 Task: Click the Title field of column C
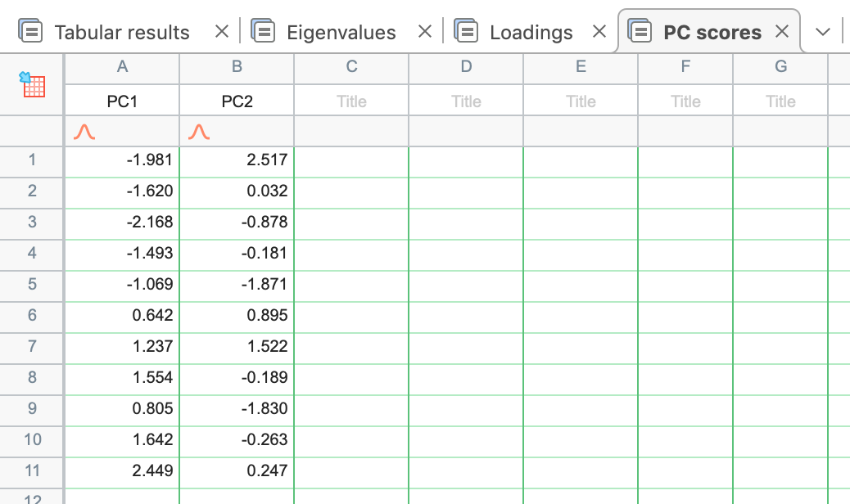click(351, 101)
